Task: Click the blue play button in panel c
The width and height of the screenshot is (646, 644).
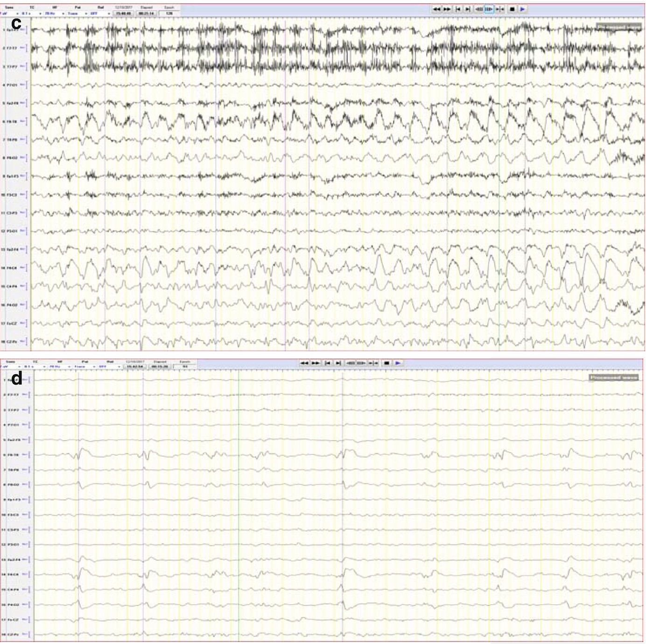Action: [x=523, y=9]
